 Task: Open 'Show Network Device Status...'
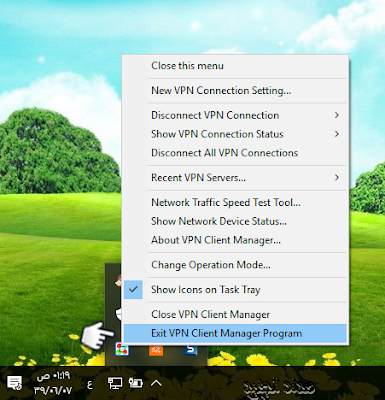pyautogui.click(x=235, y=221)
